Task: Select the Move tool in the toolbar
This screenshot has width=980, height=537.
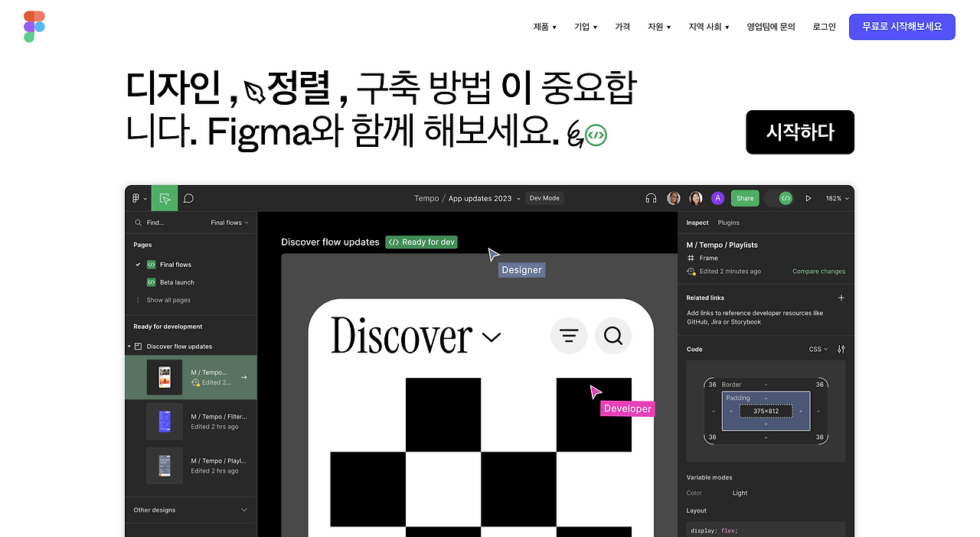Action: point(164,197)
